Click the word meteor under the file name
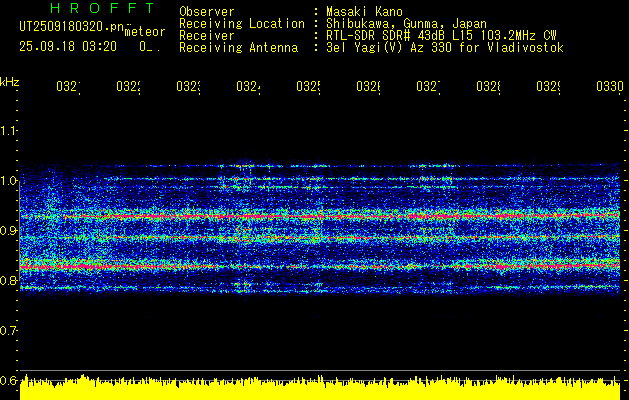 click(x=145, y=32)
